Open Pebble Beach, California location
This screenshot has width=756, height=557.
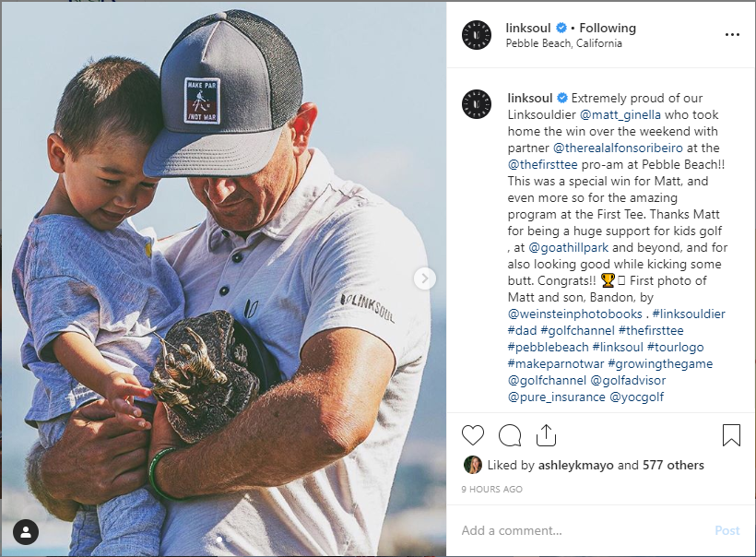coord(563,43)
